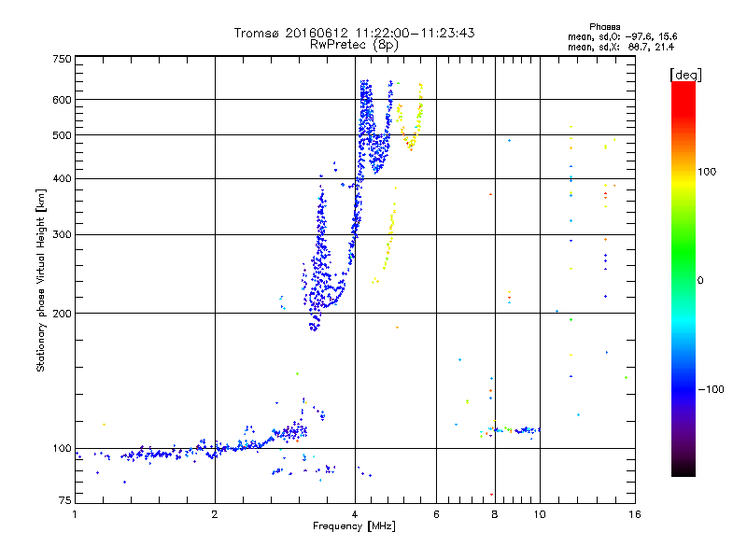Click the y-axis tick label '300'
This screenshot has height=560, width=747.
tap(62, 235)
